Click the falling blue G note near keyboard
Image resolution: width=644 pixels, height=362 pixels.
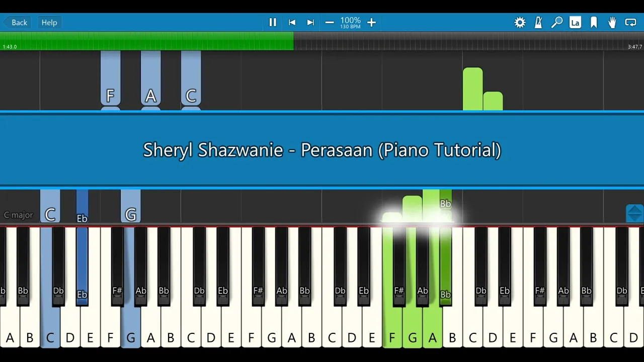130,206
